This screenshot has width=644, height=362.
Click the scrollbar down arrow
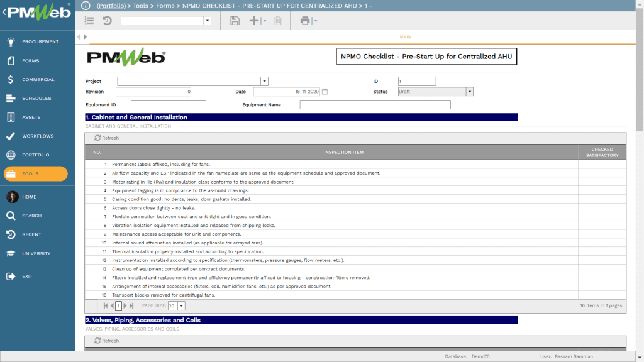[x=640, y=358]
